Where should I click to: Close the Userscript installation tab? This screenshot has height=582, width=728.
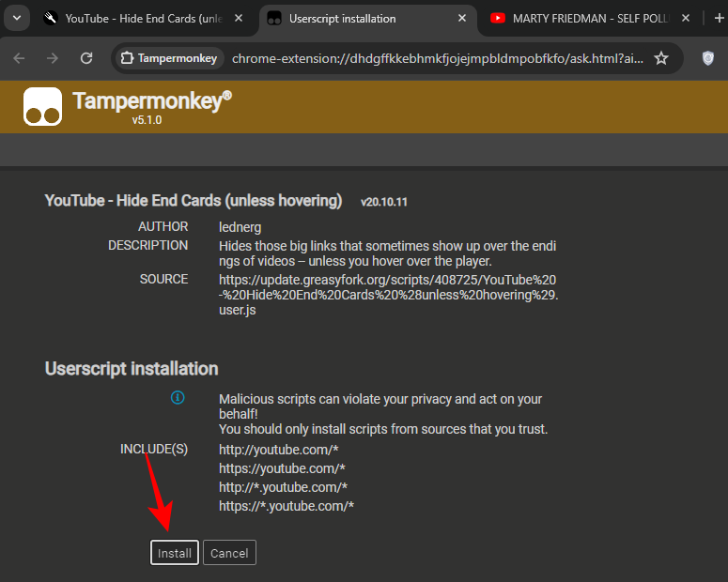click(462, 18)
